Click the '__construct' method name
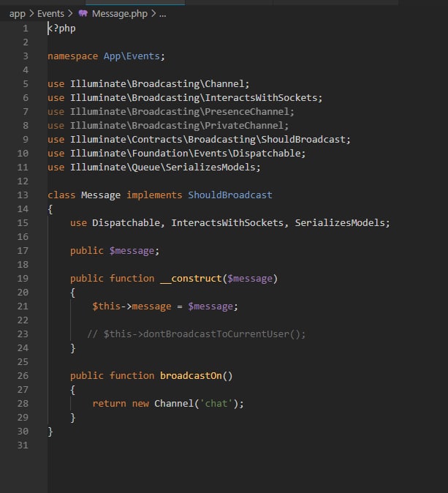The width and height of the screenshot is (448, 493). pos(191,279)
